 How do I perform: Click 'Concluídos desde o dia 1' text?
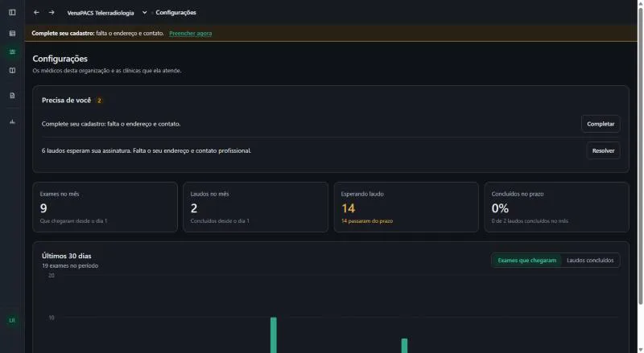click(x=220, y=221)
